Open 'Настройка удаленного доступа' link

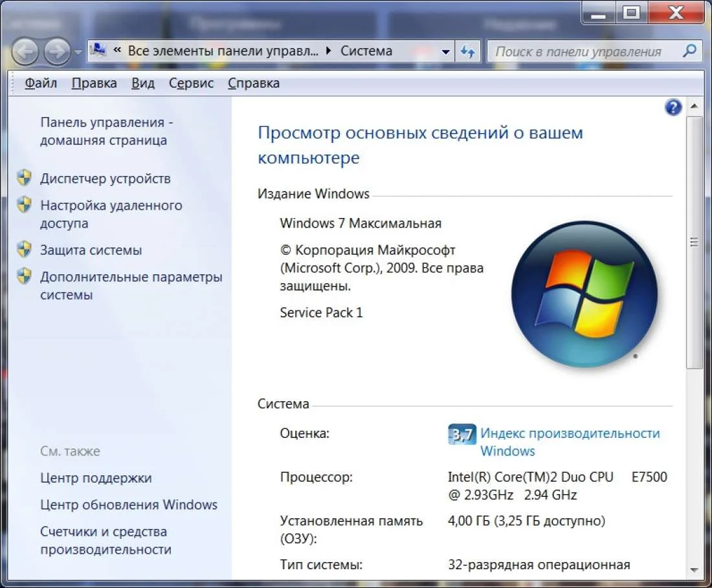click(x=111, y=214)
